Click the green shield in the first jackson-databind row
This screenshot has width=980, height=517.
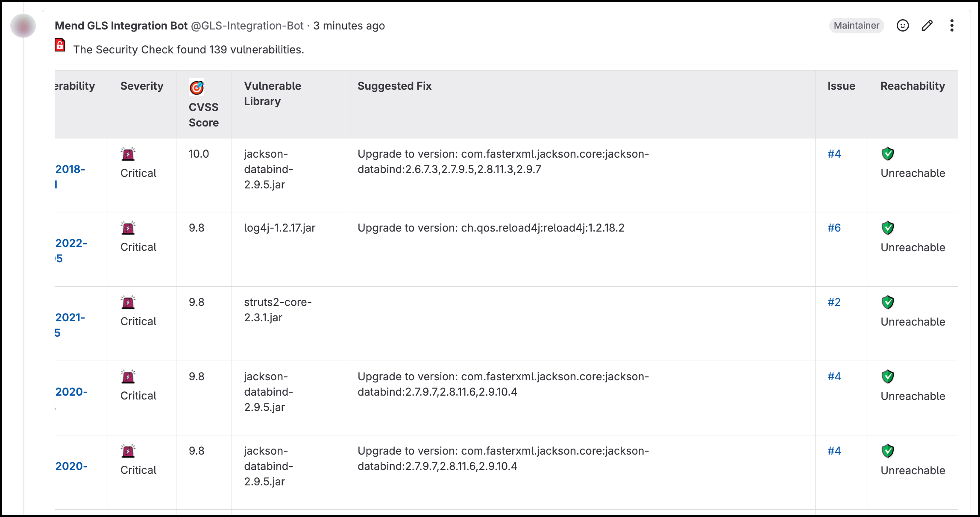[888, 154]
